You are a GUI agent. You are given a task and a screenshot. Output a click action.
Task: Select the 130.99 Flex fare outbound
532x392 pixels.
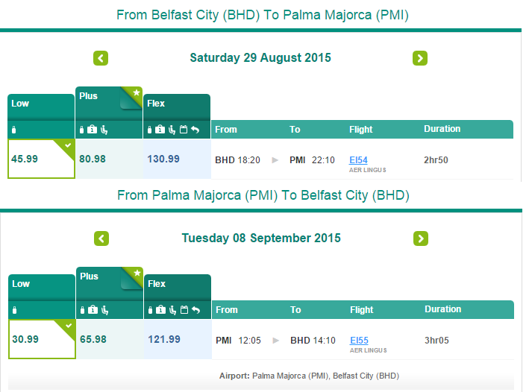pos(177,159)
